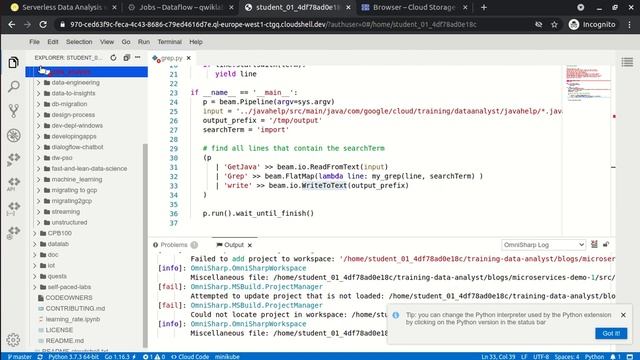Viewport: 640px width, 360px height.
Task: Open the CODEOWNERS file
Action: (69, 298)
